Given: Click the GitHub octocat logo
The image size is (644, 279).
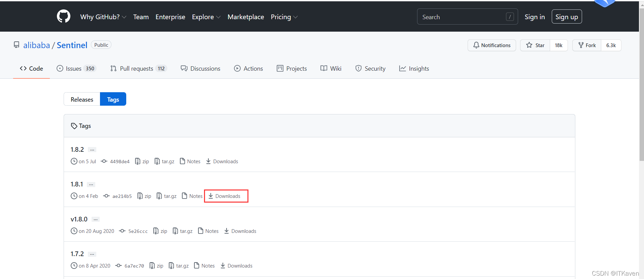Looking at the screenshot, I should (64, 16).
